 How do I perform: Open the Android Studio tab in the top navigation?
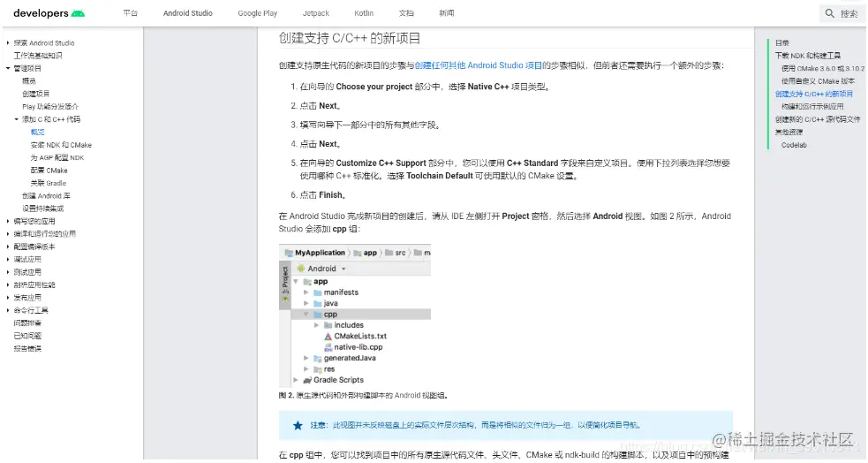(188, 13)
